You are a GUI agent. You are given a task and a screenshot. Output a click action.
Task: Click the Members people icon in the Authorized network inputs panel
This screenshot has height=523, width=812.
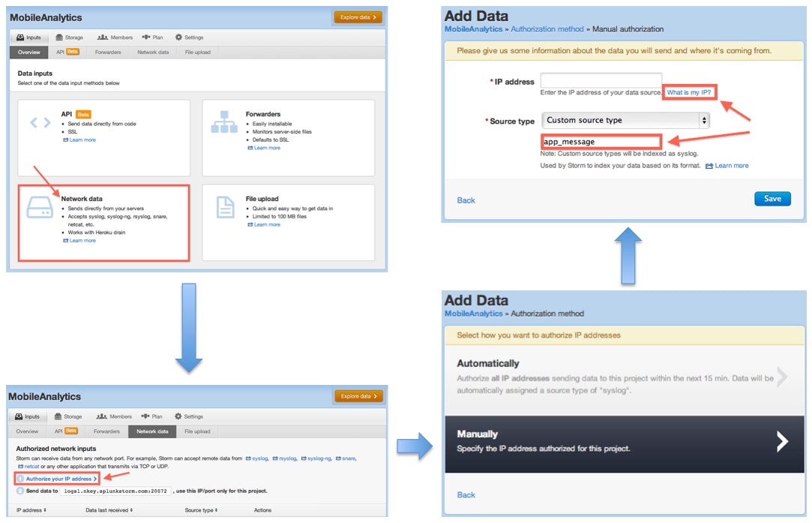click(101, 416)
